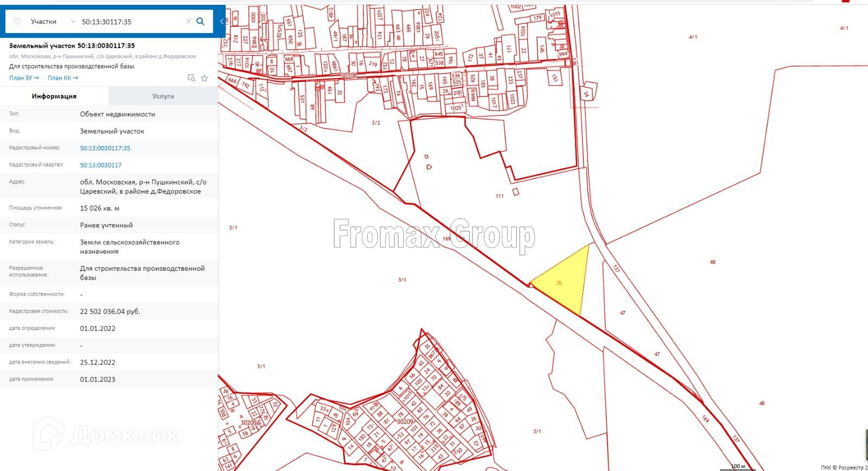Select the Тип value Объект недвижимости
868x471 pixels.
[x=118, y=114]
